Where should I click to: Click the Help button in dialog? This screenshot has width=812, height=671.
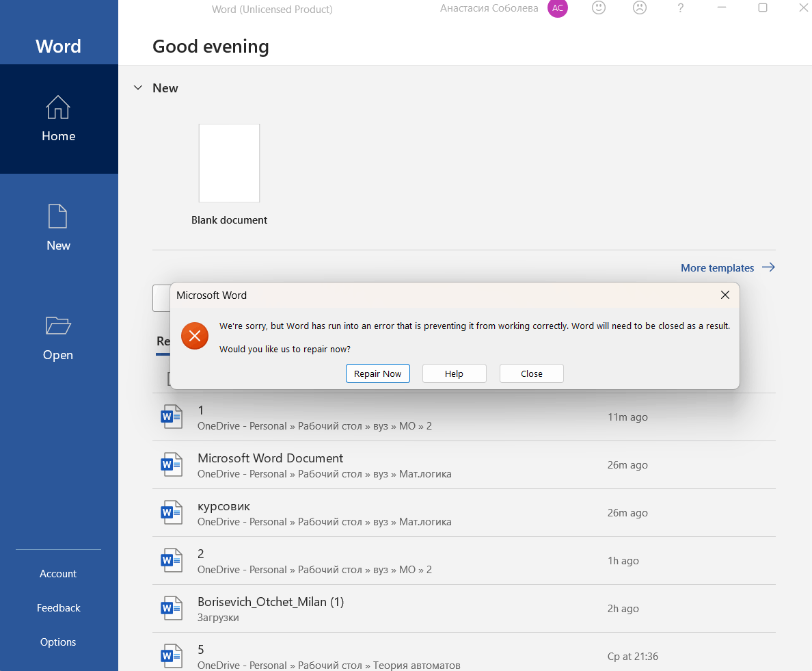pos(454,373)
